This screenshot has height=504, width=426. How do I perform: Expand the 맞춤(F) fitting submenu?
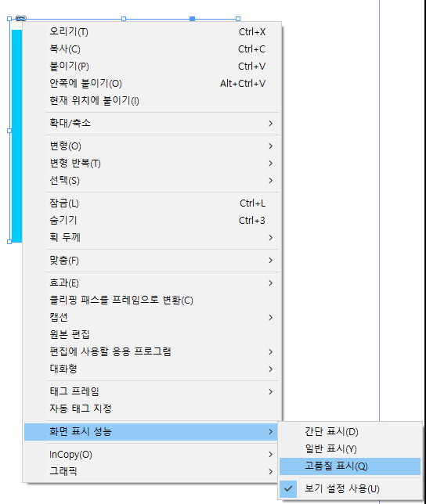click(151, 261)
